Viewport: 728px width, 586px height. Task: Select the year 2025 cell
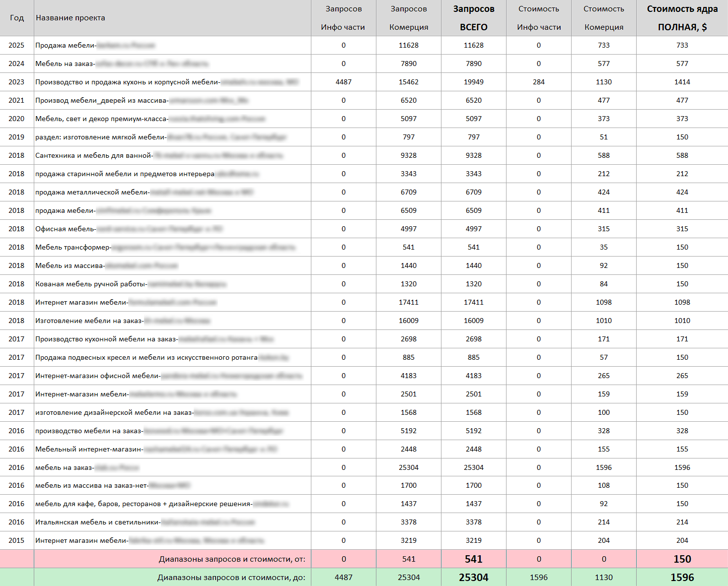(x=16, y=45)
